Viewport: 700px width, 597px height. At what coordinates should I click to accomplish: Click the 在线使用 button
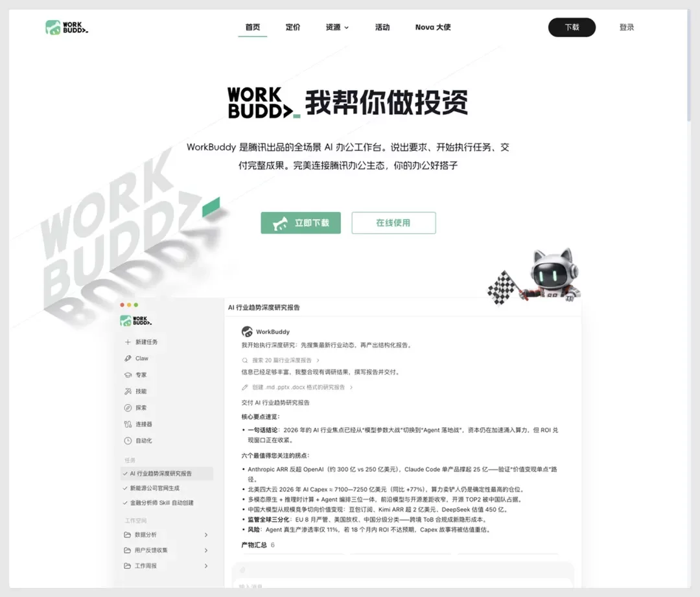(x=393, y=223)
